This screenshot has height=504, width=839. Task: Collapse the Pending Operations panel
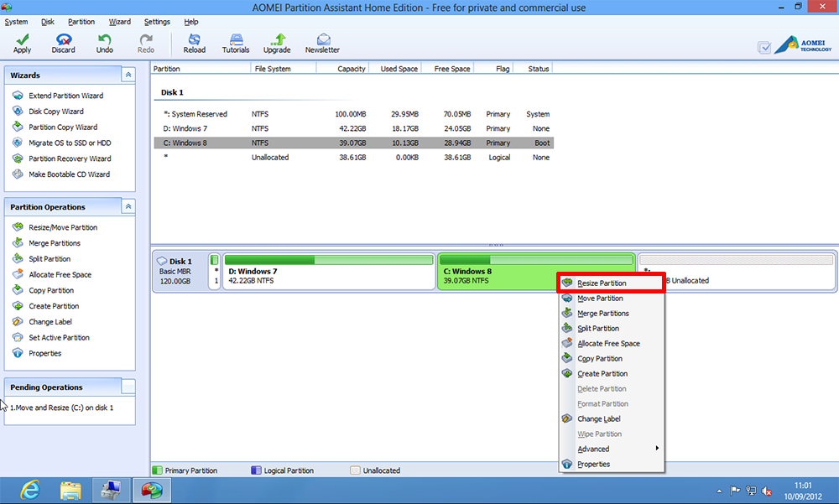128,387
